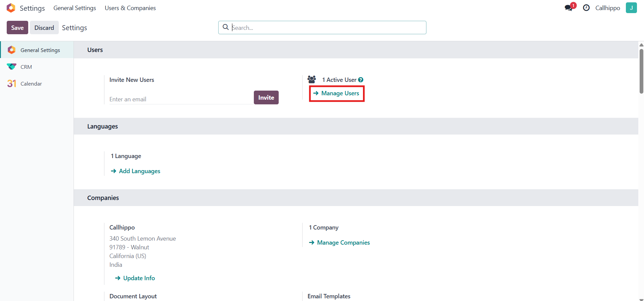
Task: Click the arrow icon before Update Info
Action: coord(118,278)
